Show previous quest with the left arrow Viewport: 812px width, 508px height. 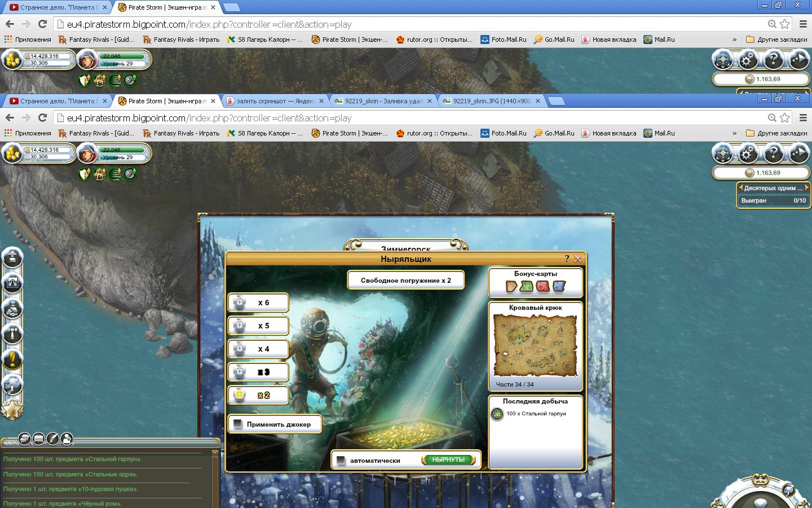(x=740, y=188)
